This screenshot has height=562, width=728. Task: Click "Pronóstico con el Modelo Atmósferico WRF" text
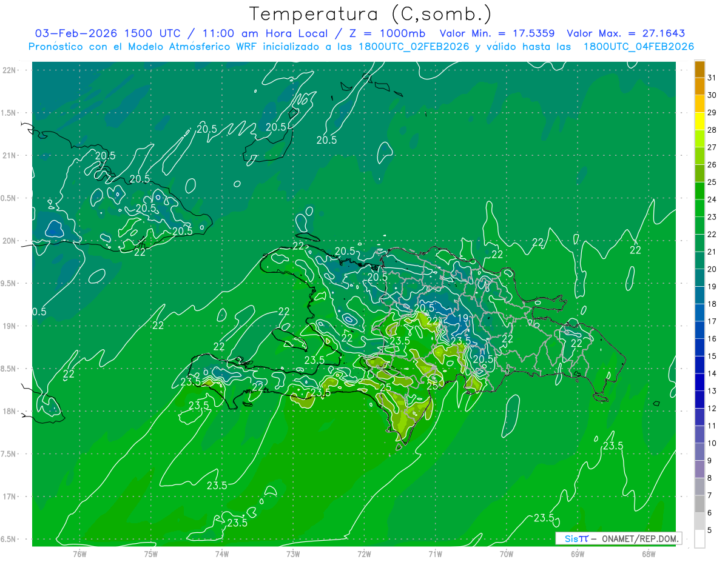(143, 47)
